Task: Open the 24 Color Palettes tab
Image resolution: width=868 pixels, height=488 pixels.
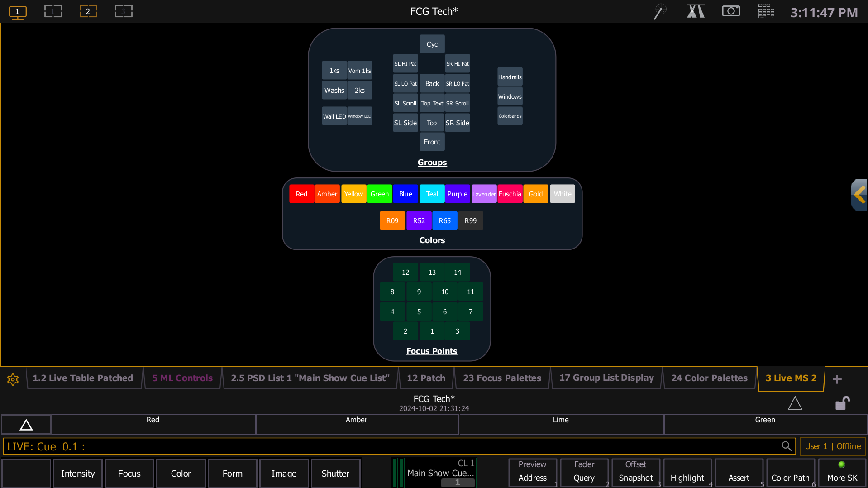Action: pos(709,378)
